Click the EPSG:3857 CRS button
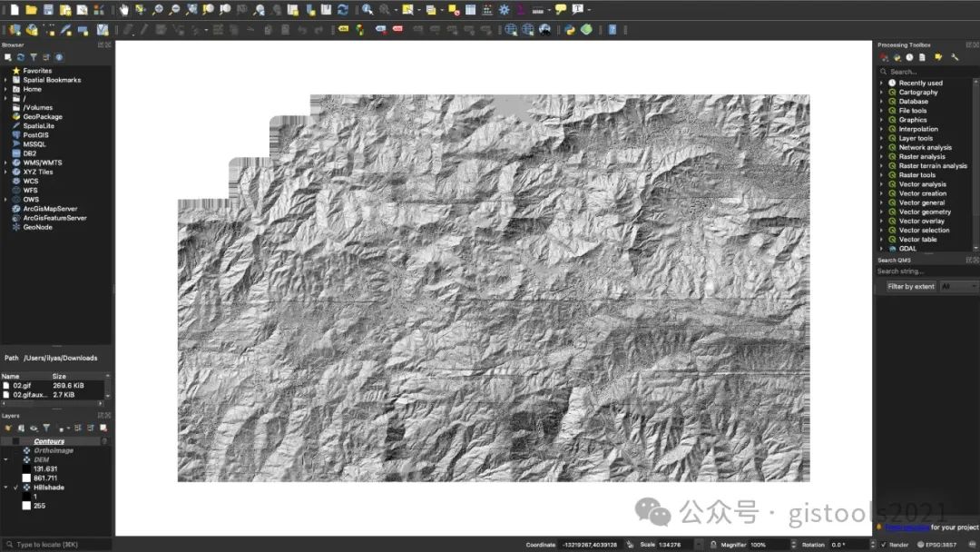980x552 pixels. click(x=936, y=545)
